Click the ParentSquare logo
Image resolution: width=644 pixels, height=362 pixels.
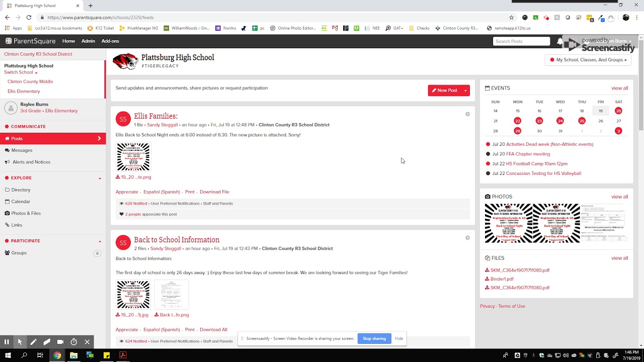[x=31, y=41]
